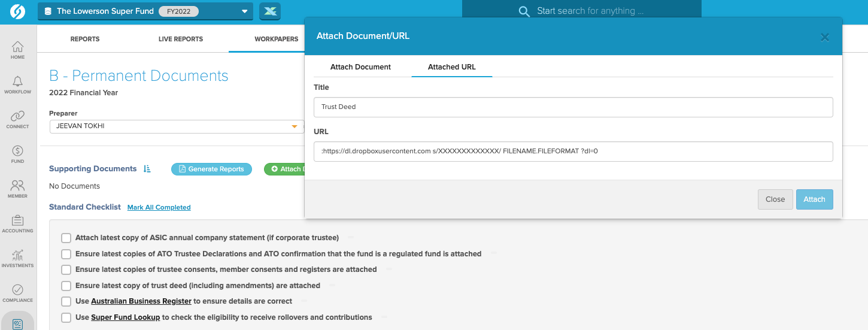This screenshot has width=868, height=330.
Task: Tick the ATO Trustee Declarations checkbox
Action: tap(66, 254)
